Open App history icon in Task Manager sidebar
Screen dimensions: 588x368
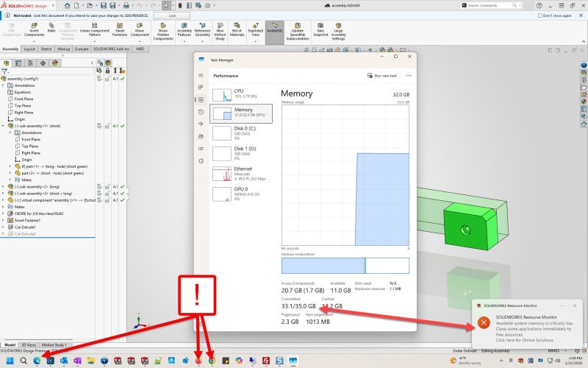pos(201,112)
